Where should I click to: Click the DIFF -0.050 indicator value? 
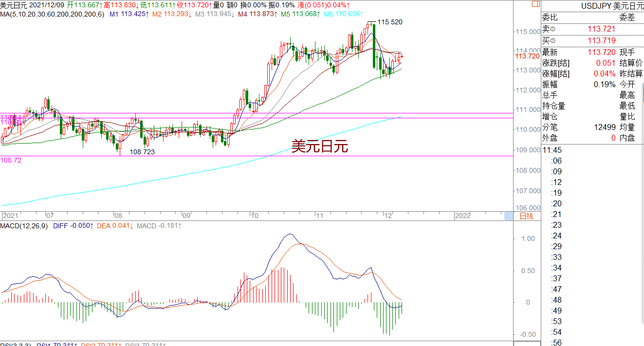point(74,226)
